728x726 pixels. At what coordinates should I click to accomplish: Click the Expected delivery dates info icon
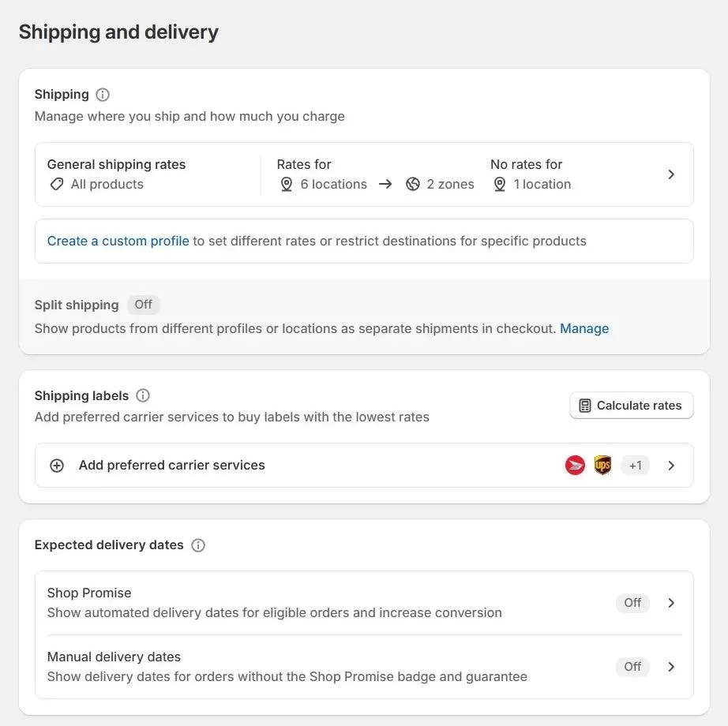click(x=197, y=544)
